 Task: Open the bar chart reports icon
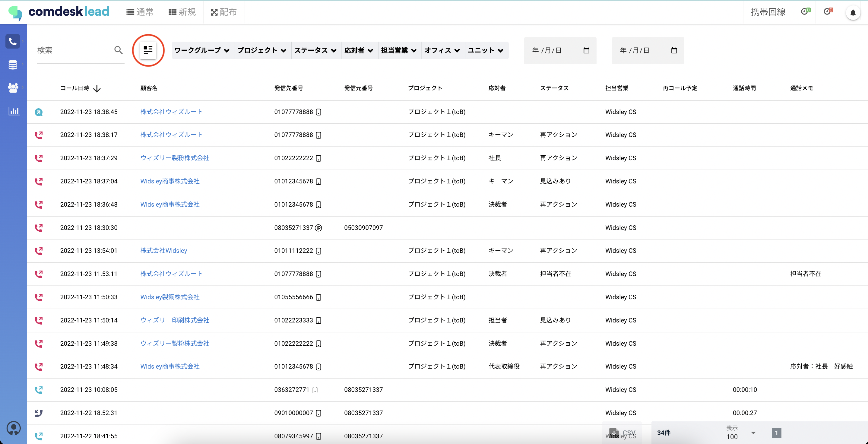point(14,111)
